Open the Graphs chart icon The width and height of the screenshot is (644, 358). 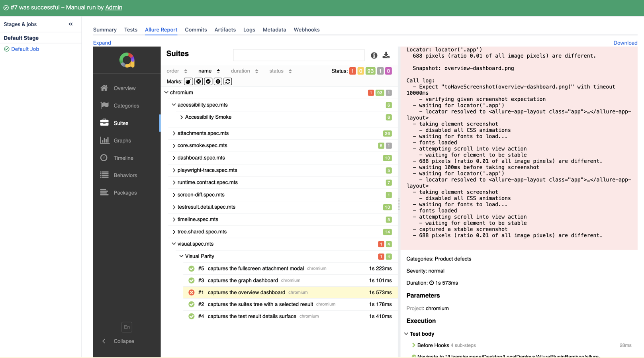104,140
